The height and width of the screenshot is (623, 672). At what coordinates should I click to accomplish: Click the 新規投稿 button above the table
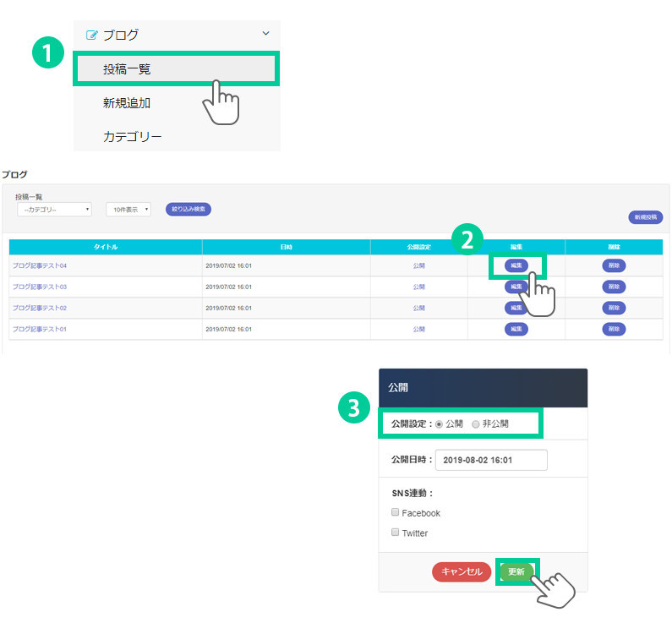(645, 217)
